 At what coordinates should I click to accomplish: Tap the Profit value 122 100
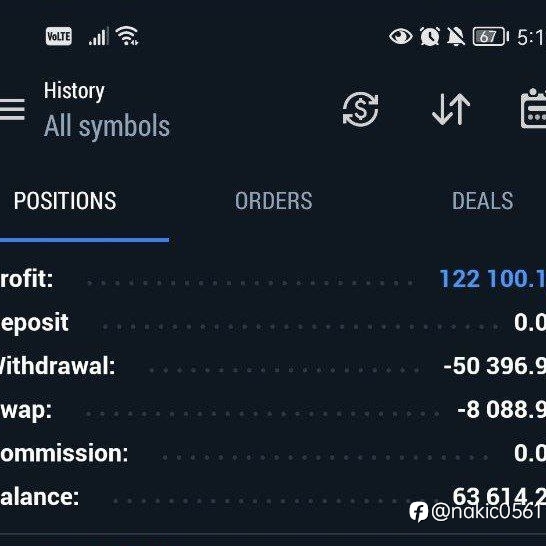(x=492, y=279)
